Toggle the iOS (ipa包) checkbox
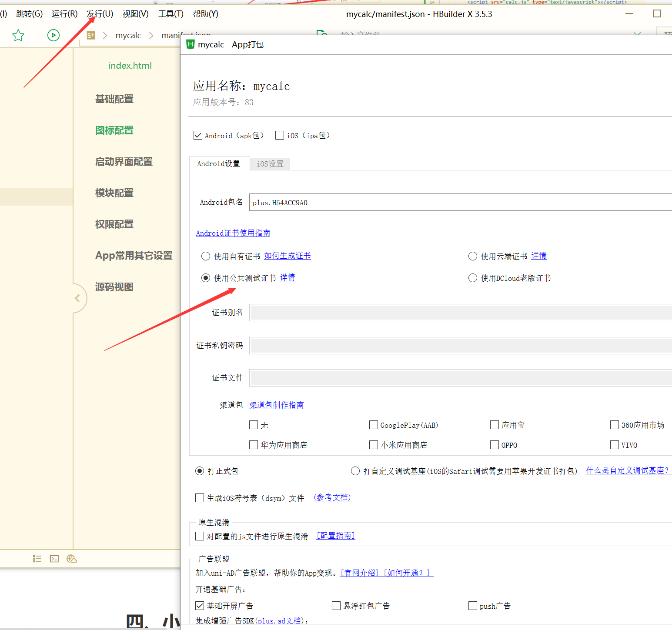This screenshot has height=630, width=672. click(x=280, y=136)
